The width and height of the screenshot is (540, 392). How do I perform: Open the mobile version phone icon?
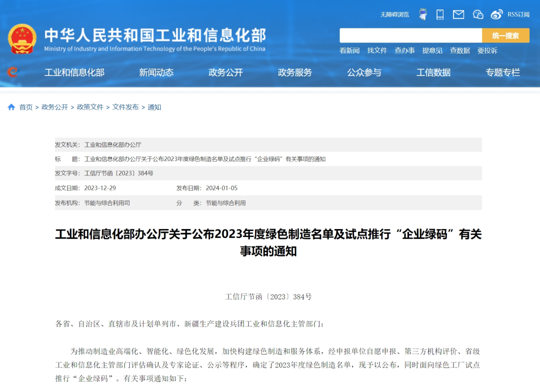click(440, 14)
